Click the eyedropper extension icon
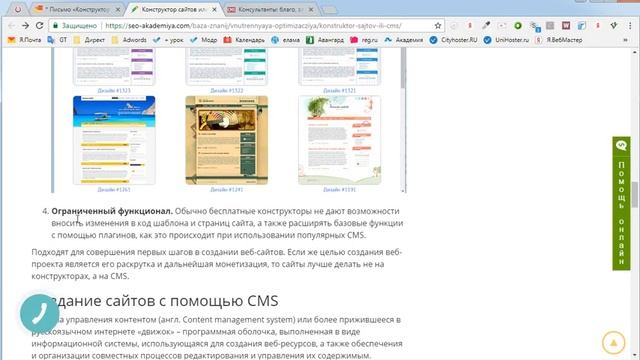Image resolution: width=640 pixels, height=360 pixels. pyautogui.click(x=486, y=25)
